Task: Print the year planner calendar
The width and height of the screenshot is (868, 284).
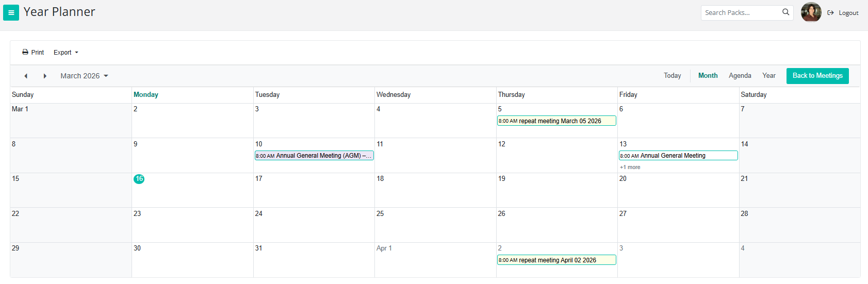Action: coord(33,53)
